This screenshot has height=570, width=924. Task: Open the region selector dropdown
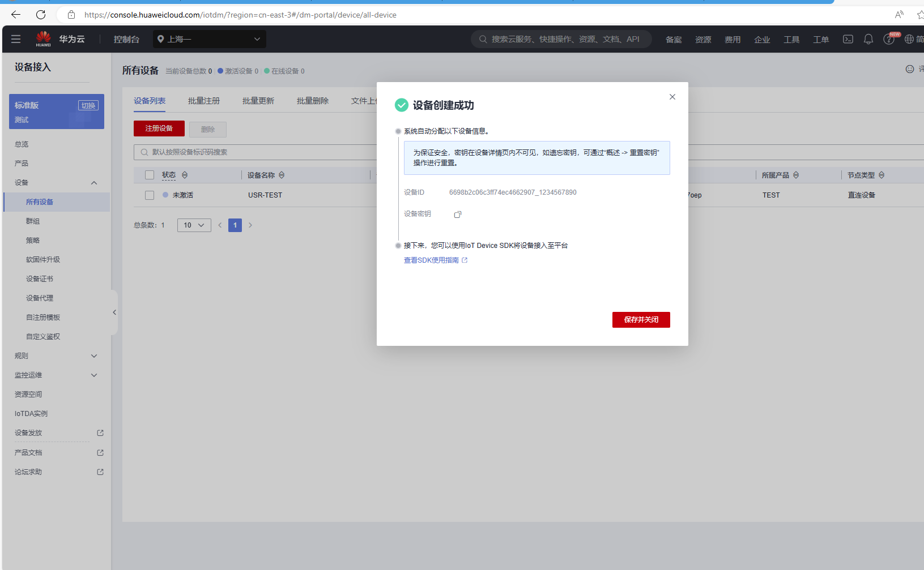209,39
